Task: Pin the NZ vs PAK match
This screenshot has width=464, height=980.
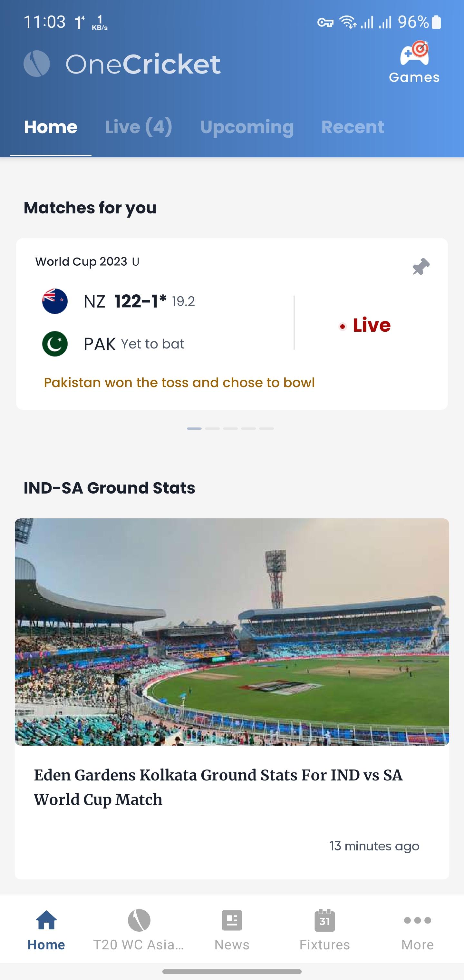Action: [x=420, y=266]
